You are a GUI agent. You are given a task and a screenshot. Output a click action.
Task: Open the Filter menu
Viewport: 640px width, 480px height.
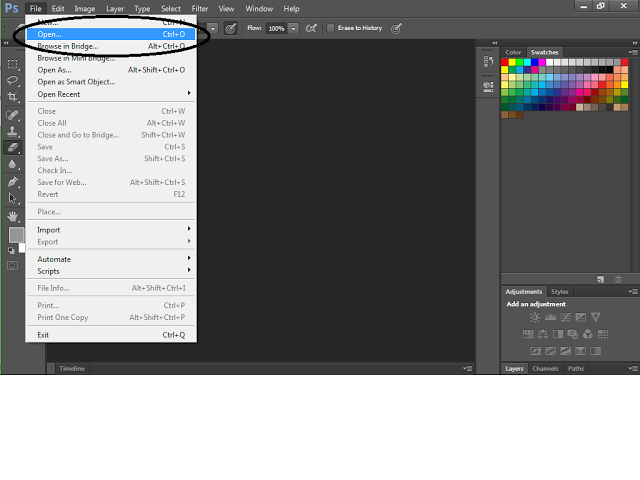pyautogui.click(x=200, y=9)
